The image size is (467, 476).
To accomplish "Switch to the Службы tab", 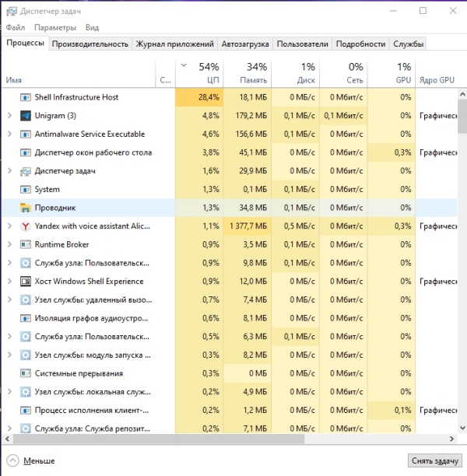I will [x=408, y=44].
